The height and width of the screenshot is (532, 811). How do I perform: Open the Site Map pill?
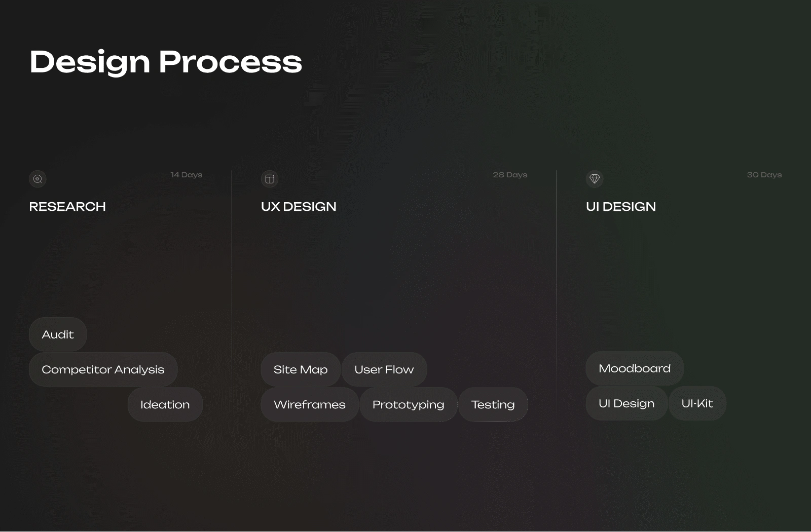tap(301, 369)
